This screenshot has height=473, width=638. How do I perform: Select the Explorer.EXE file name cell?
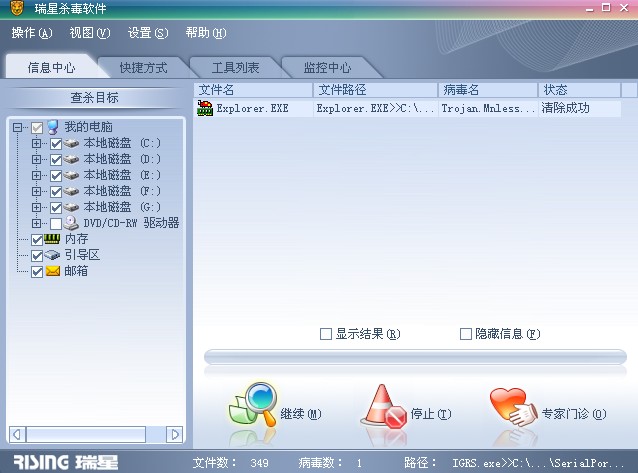pyautogui.click(x=252, y=108)
